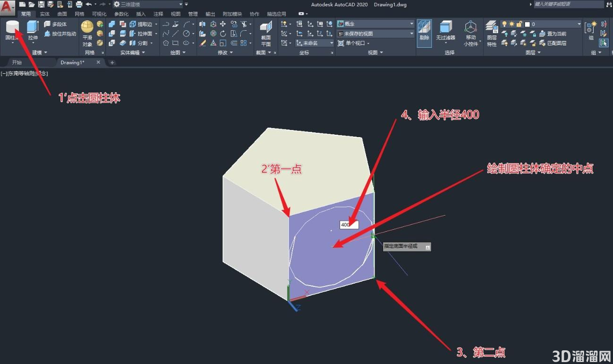Expand the 修改 panel
Viewport: 613px width, 364px height.
click(x=225, y=52)
